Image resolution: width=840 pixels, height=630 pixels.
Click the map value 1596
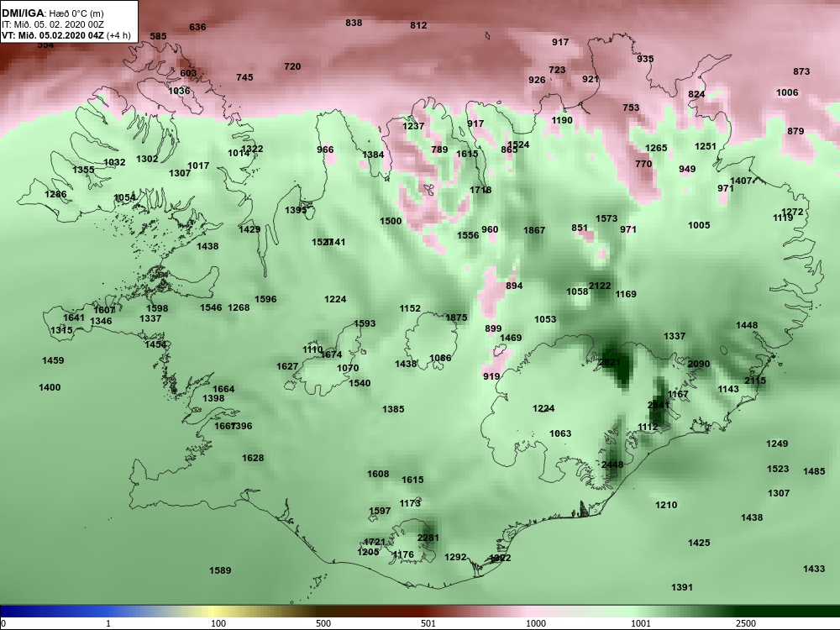coord(265,300)
